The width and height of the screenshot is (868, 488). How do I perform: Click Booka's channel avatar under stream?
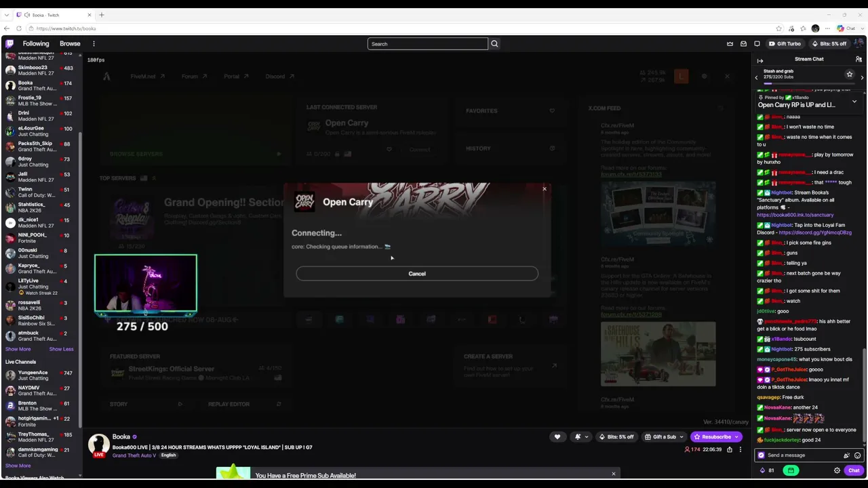pyautogui.click(x=99, y=445)
